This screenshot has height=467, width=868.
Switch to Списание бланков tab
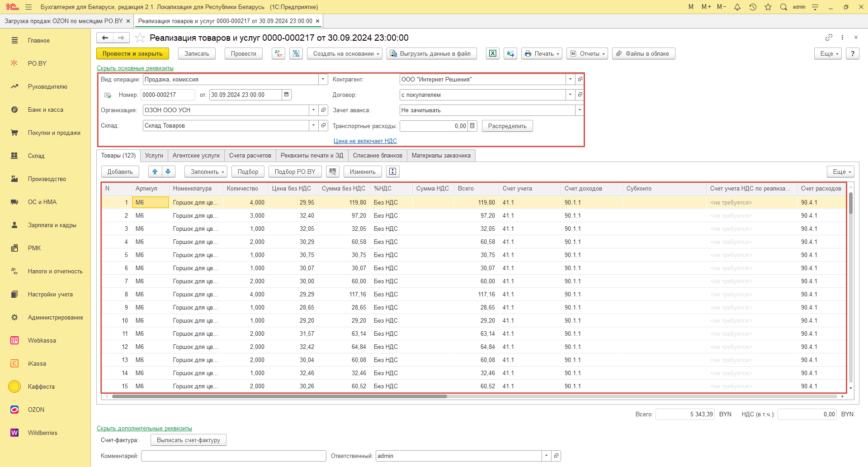pyautogui.click(x=377, y=155)
